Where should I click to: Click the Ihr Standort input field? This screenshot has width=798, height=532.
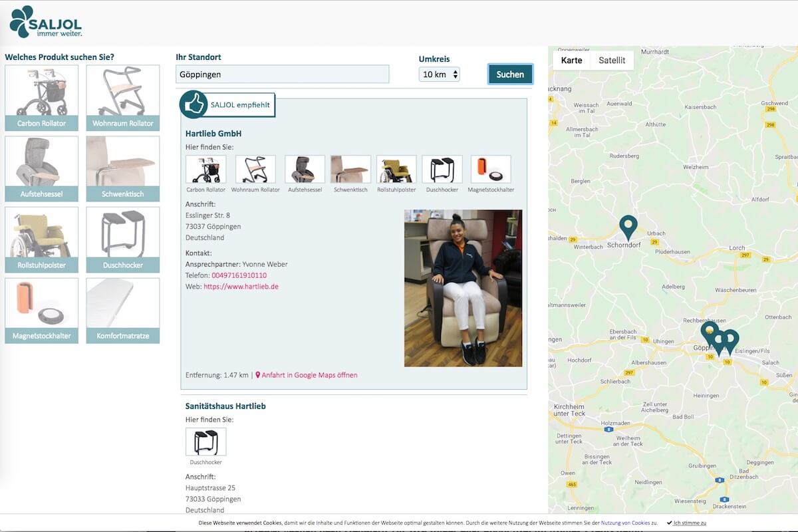point(282,74)
